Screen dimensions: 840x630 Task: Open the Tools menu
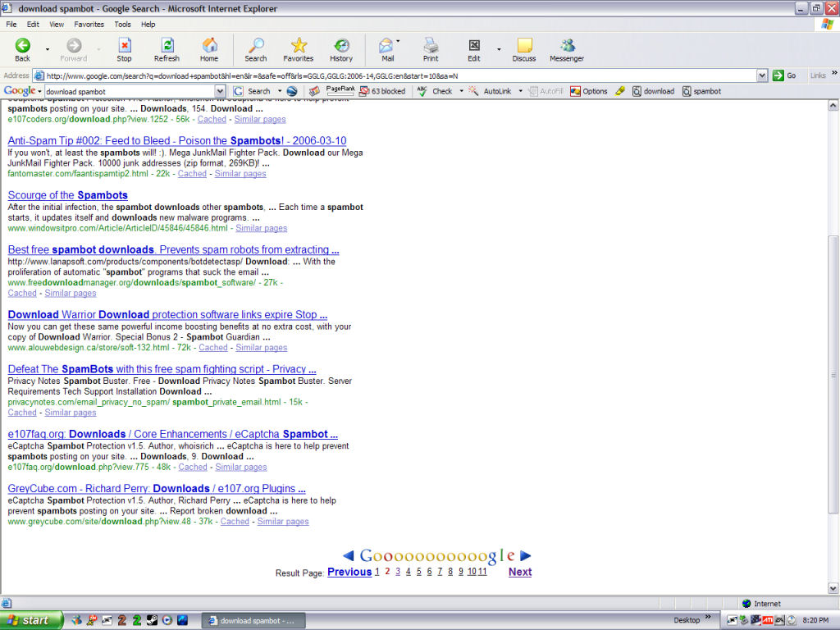pyautogui.click(x=122, y=24)
